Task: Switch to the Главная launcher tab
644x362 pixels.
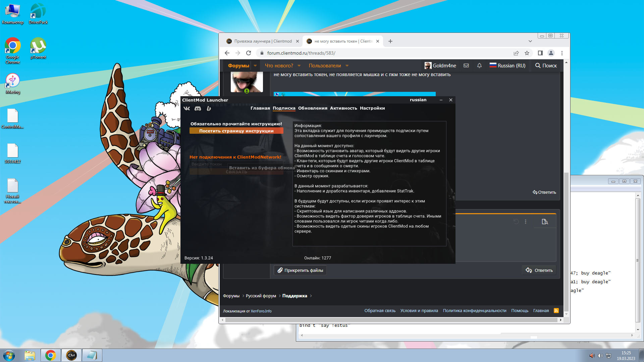Action: [x=260, y=108]
